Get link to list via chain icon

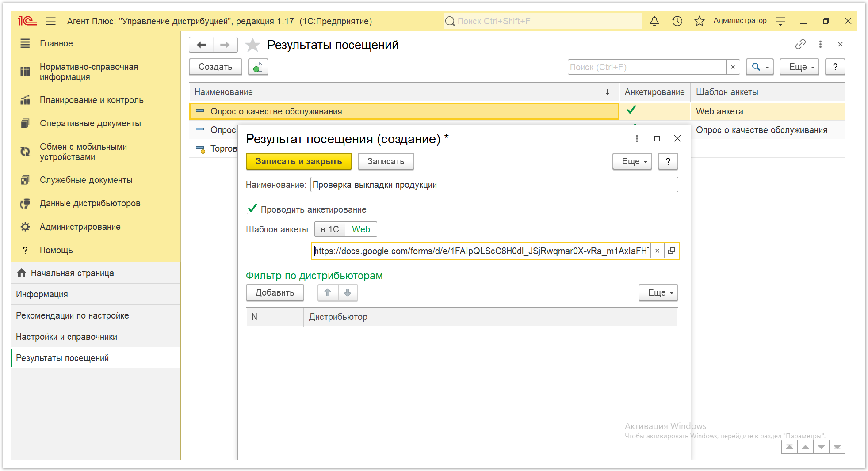coord(800,44)
